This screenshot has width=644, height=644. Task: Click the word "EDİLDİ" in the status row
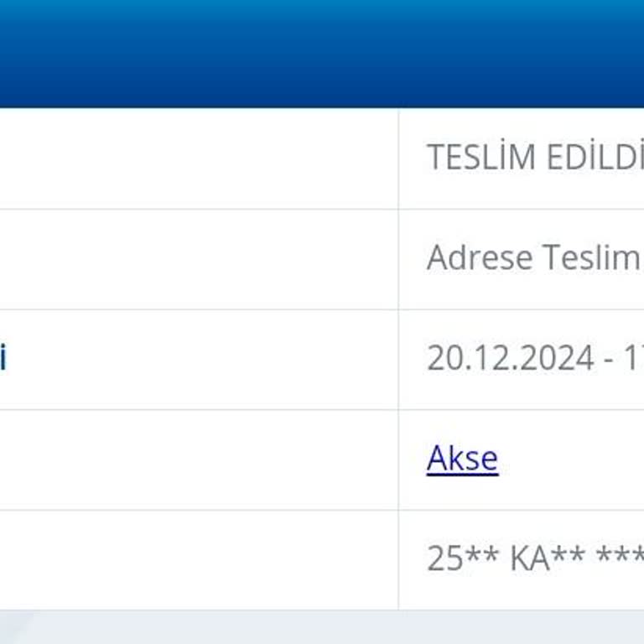(x=595, y=158)
